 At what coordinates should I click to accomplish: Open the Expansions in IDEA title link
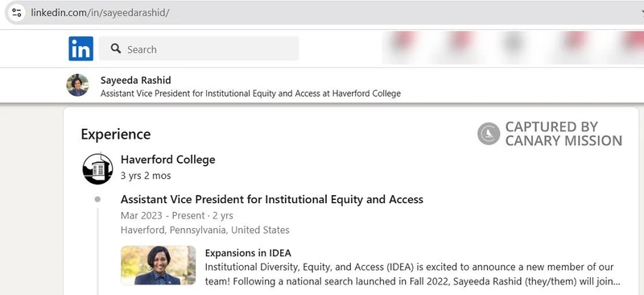248,252
